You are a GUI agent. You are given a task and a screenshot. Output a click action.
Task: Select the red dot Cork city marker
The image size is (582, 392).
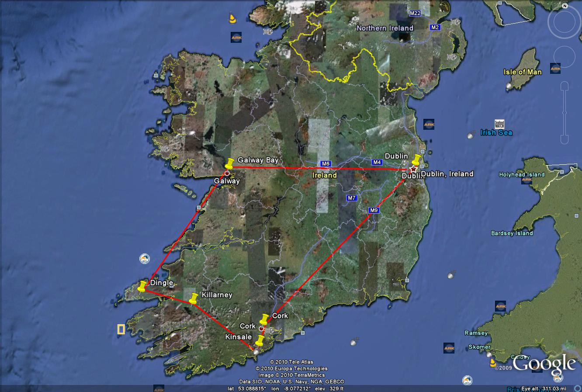click(x=261, y=329)
